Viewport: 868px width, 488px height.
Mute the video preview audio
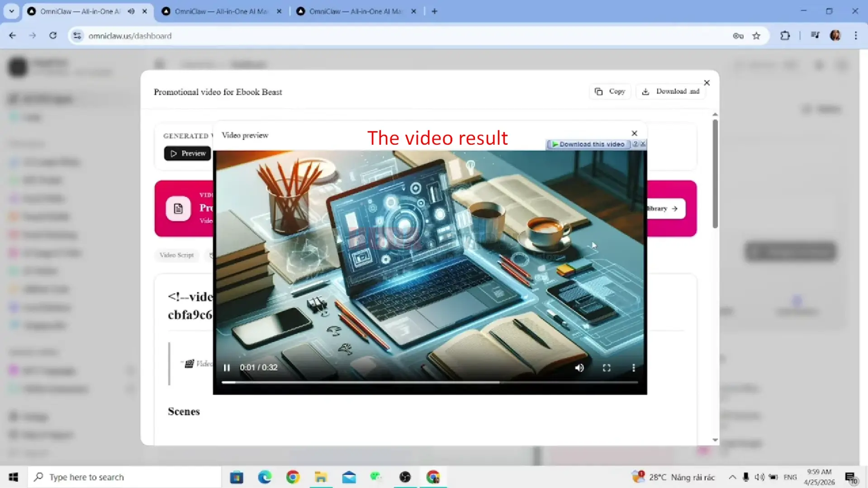579,368
